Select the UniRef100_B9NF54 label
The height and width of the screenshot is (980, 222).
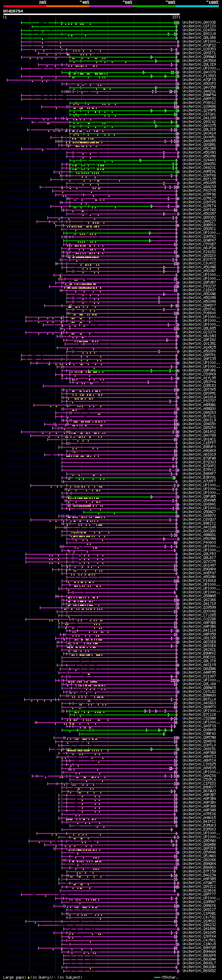coord(199,95)
